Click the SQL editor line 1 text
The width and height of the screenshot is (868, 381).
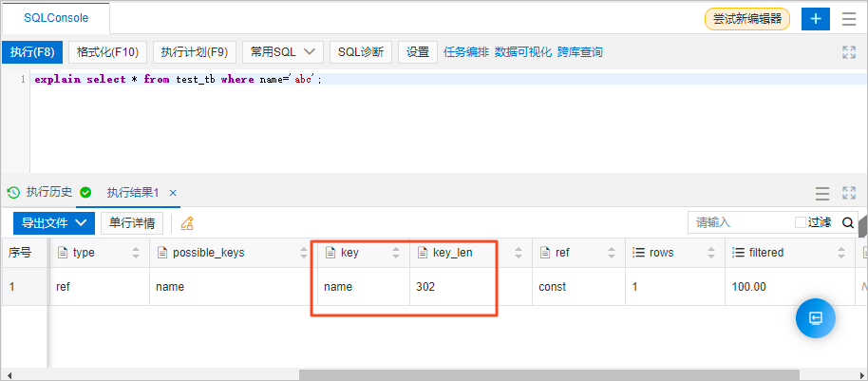point(178,79)
